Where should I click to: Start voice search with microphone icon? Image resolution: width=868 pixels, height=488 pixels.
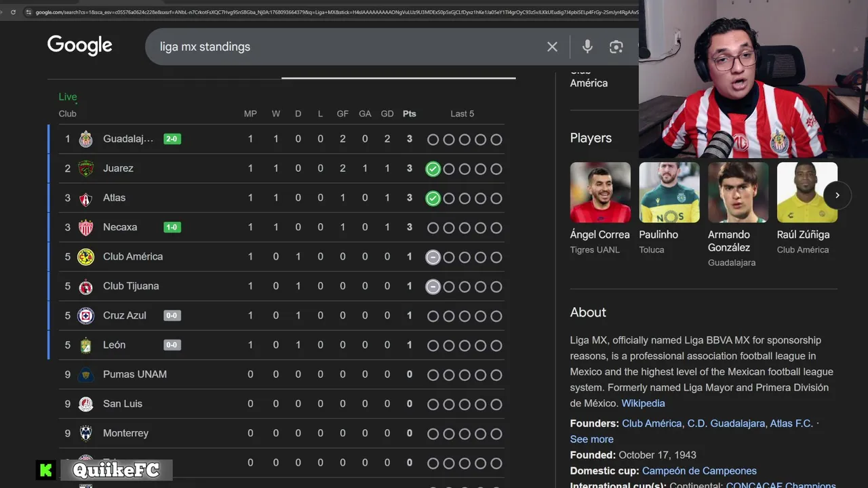[587, 46]
